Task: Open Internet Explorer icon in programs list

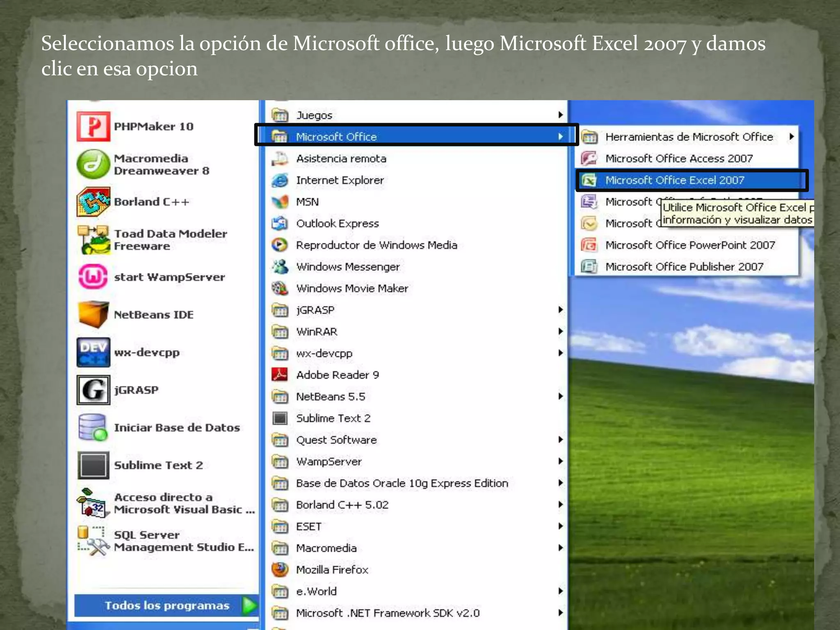Action: point(280,180)
